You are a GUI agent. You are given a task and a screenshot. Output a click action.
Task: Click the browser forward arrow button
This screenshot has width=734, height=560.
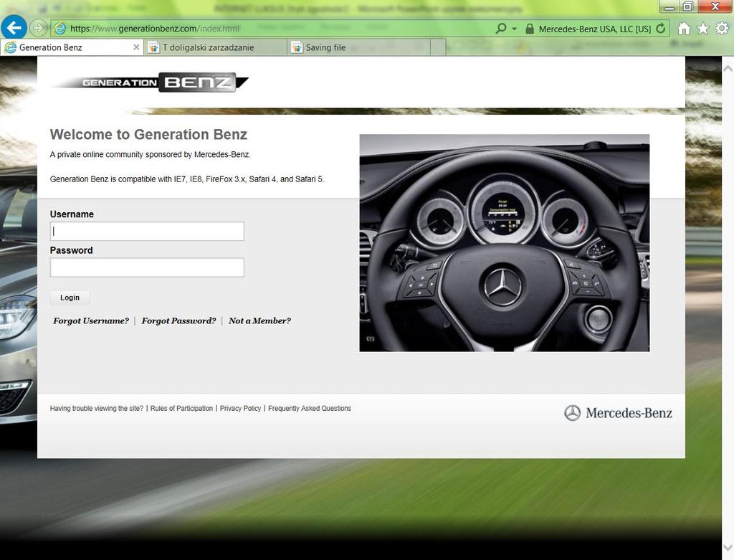(x=37, y=28)
